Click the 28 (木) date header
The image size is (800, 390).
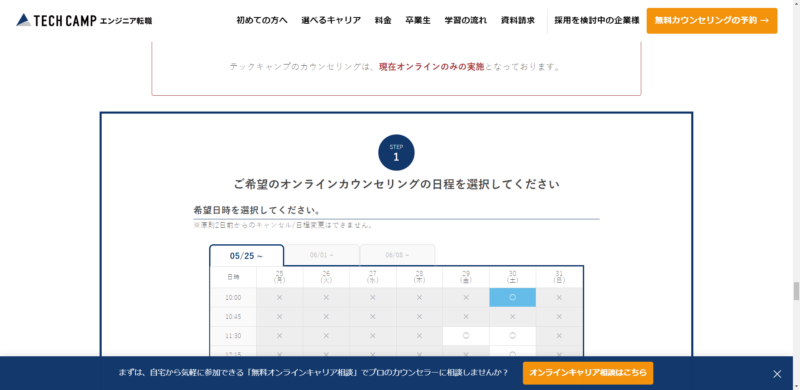419,277
